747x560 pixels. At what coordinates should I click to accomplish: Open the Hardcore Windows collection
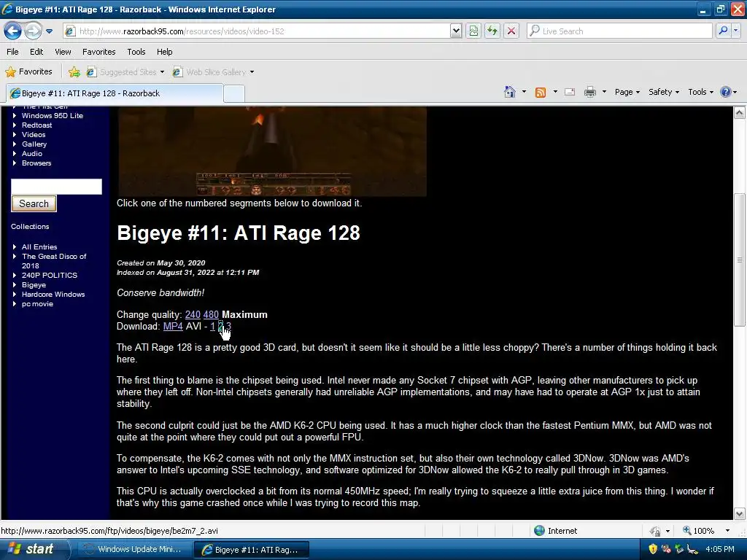(53, 295)
